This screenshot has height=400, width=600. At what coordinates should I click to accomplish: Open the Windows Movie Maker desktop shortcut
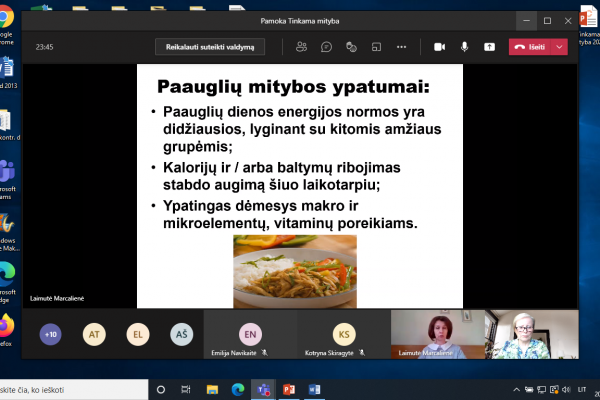(x=8, y=232)
